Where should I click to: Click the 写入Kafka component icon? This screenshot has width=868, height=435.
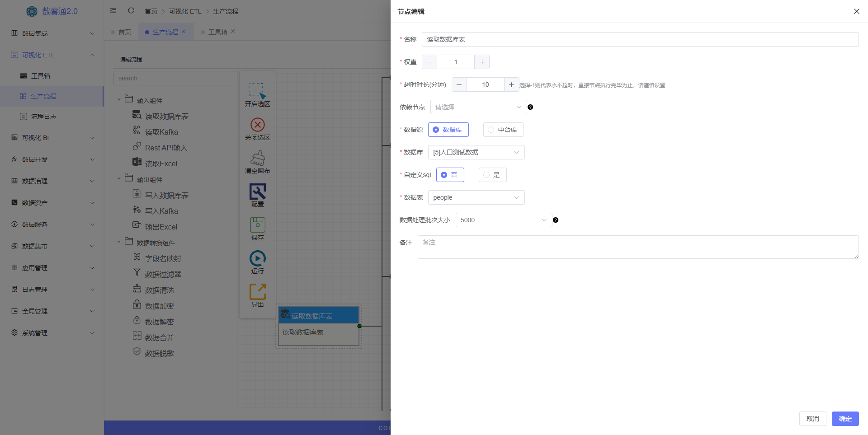[137, 209]
